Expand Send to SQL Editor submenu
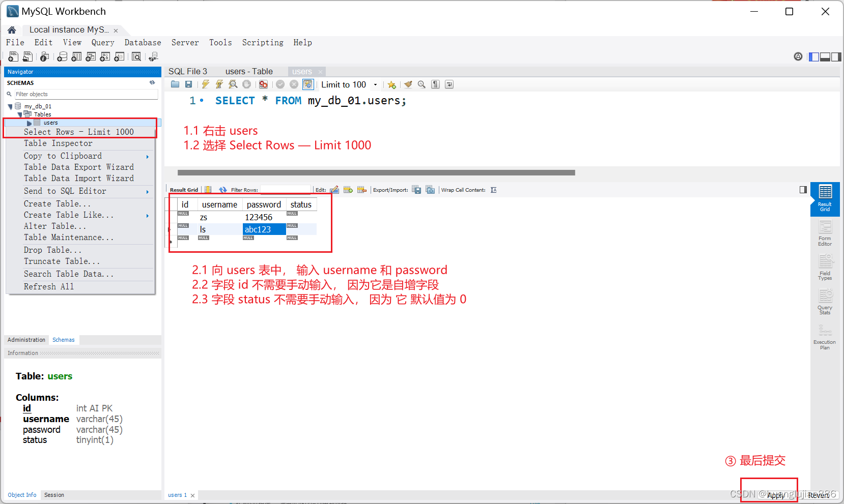 pyautogui.click(x=148, y=192)
